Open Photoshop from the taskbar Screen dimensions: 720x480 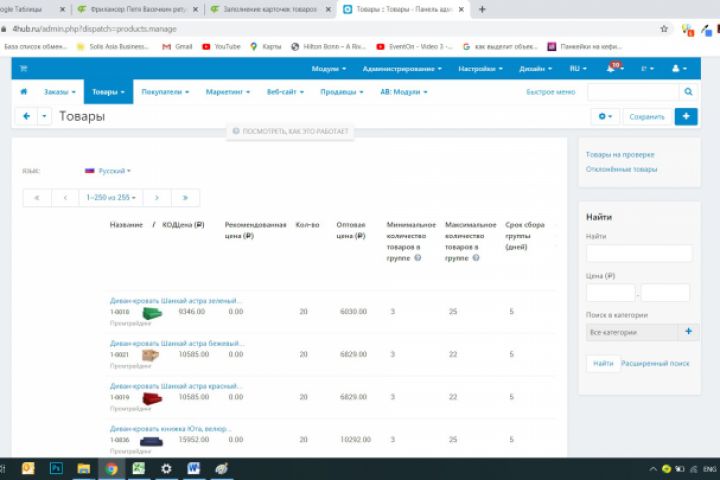(x=56, y=469)
